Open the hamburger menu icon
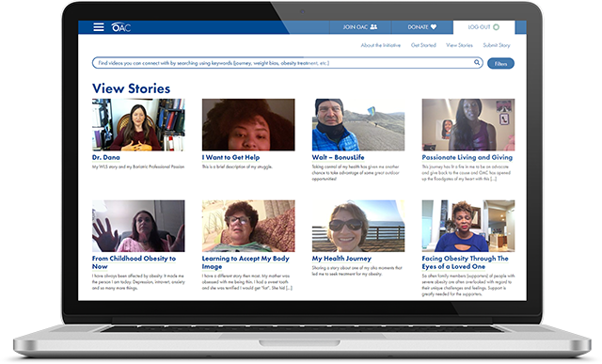The height and width of the screenshot is (364, 602). (99, 27)
